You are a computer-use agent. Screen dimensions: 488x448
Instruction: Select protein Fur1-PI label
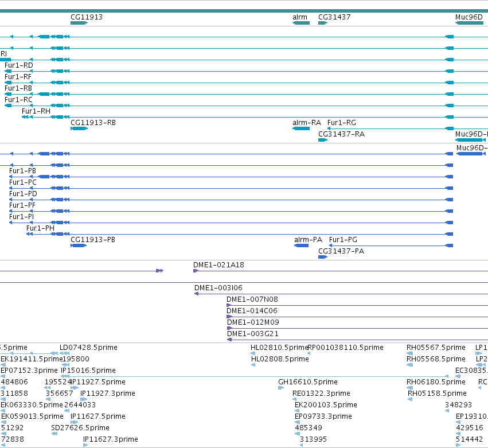pyautogui.click(x=21, y=217)
